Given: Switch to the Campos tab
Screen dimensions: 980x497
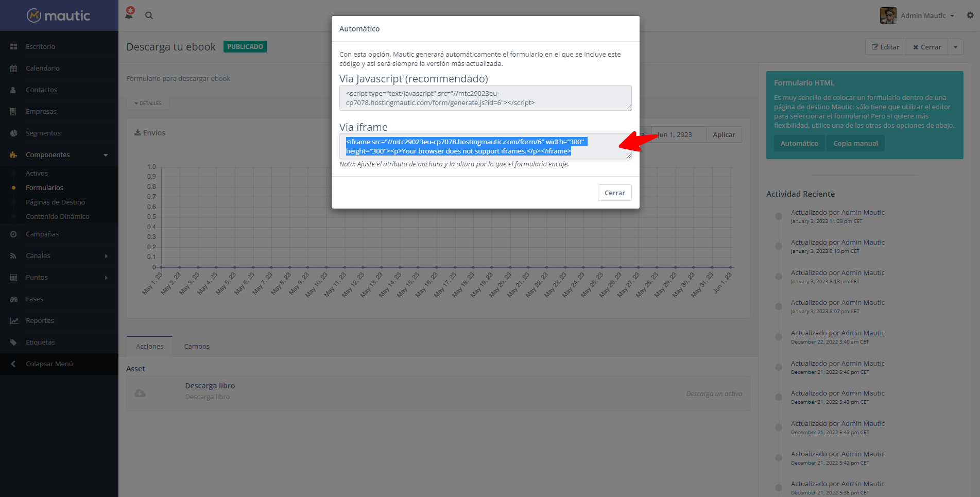Looking at the screenshot, I should coord(197,347).
